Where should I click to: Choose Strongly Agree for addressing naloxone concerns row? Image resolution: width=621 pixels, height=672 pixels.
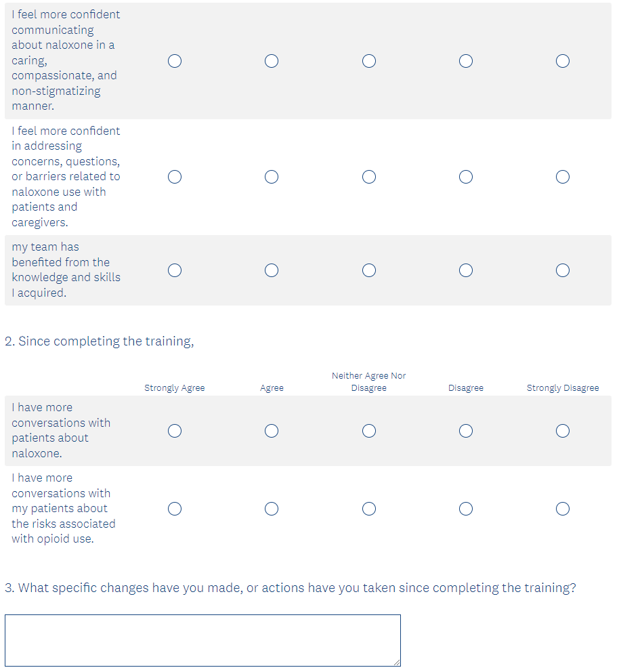(175, 177)
